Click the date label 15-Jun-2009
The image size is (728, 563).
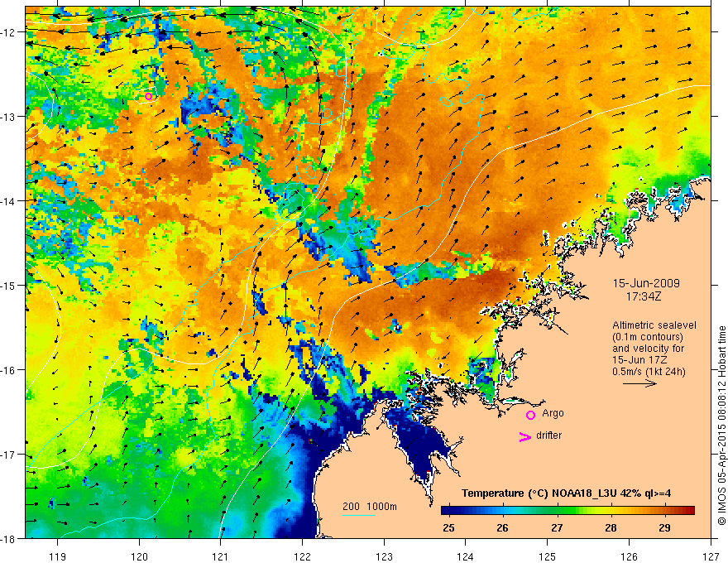point(646,283)
